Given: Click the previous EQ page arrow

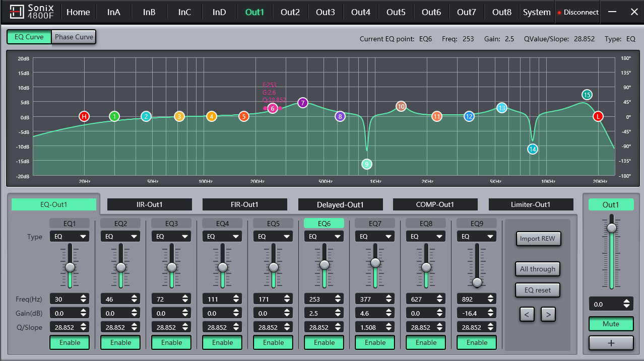Looking at the screenshot, I should 527,315.
